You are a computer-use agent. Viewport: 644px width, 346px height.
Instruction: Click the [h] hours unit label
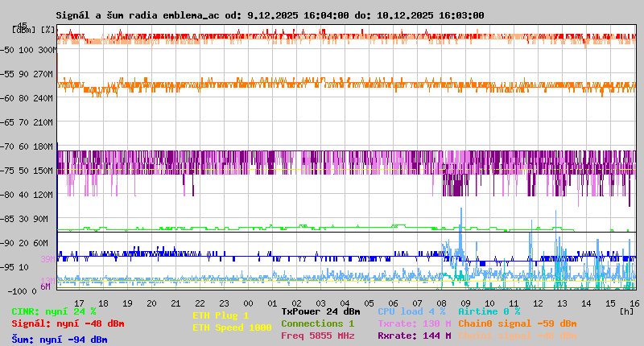tap(626, 311)
